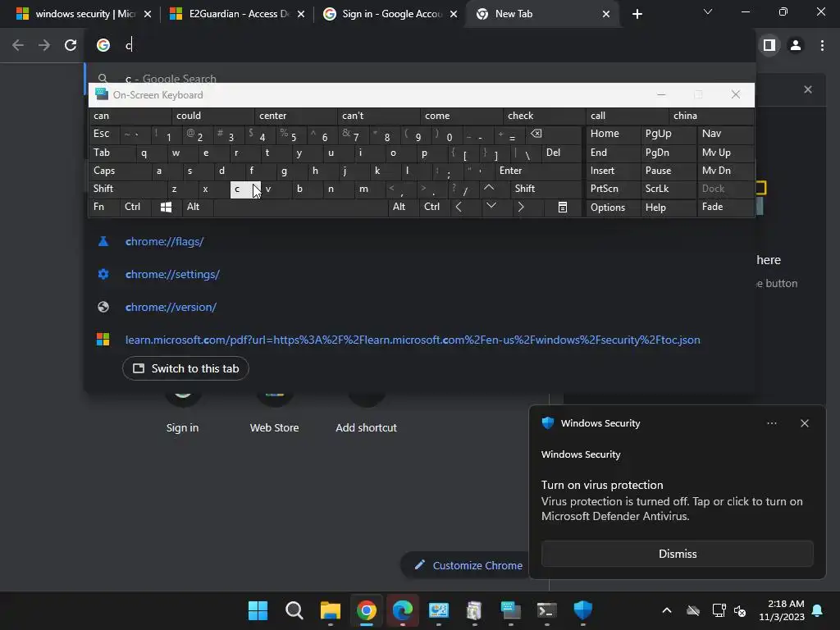Viewport: 840px width, 630px height.
Task: Expand hidden system tray icons
Action: click(x=666, y=610)
